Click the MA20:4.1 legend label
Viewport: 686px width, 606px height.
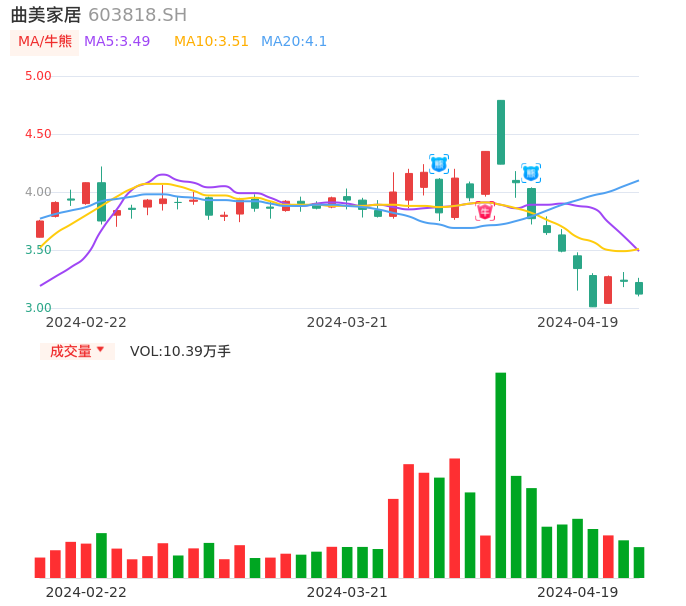tap(294, 42)
